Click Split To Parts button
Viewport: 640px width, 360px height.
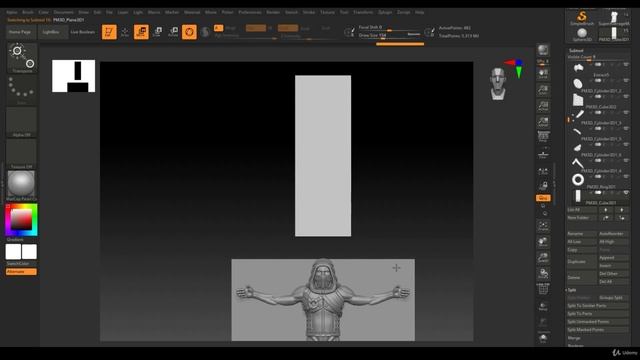598,313
